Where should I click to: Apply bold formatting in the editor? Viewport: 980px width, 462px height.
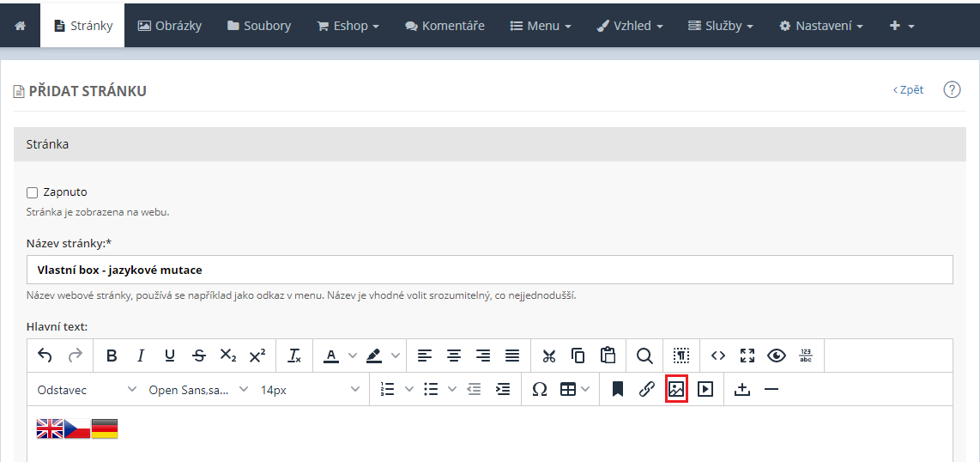coord(112,356)
